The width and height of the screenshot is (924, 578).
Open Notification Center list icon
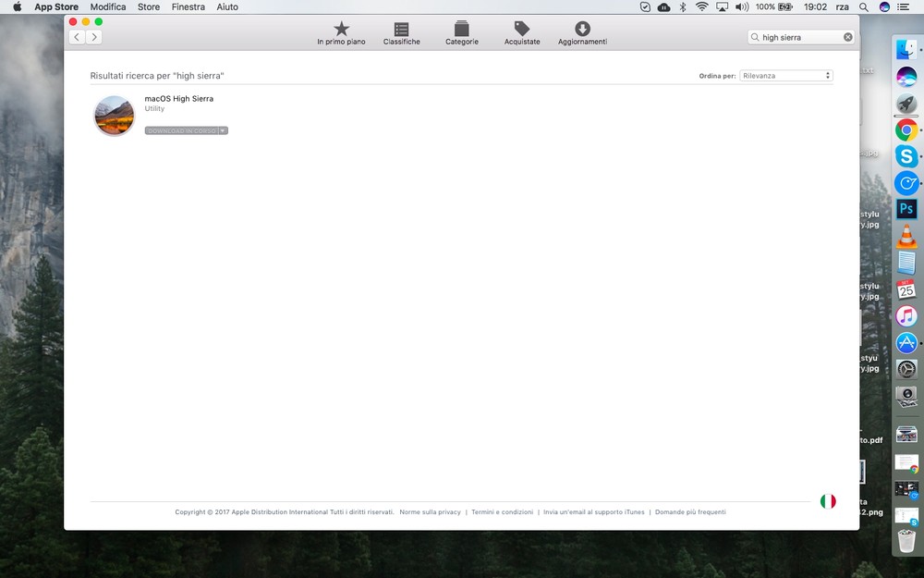[x=903, y=7]
